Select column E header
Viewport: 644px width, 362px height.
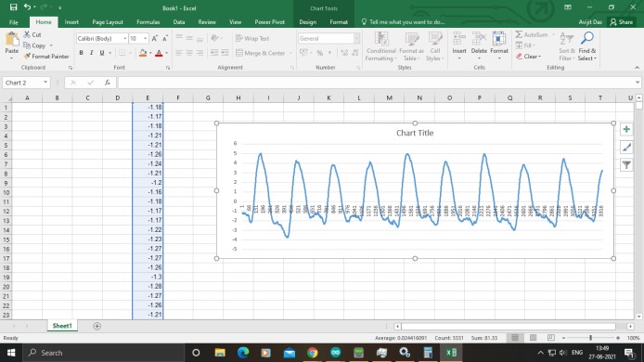point(148,97)
